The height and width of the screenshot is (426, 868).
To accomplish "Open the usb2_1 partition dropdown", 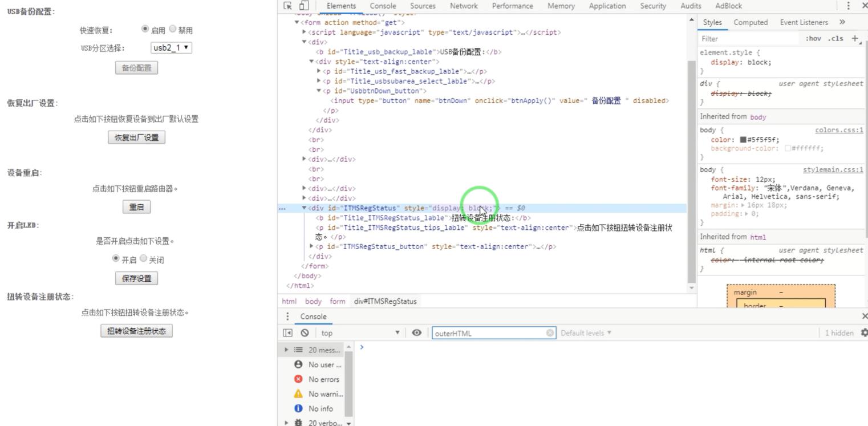I will 171,48.
